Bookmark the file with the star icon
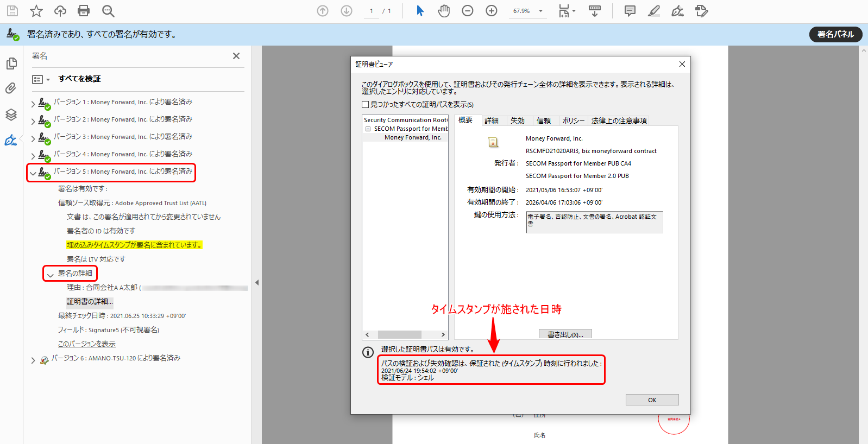868x444 pixels. click(x=36, y=11)
